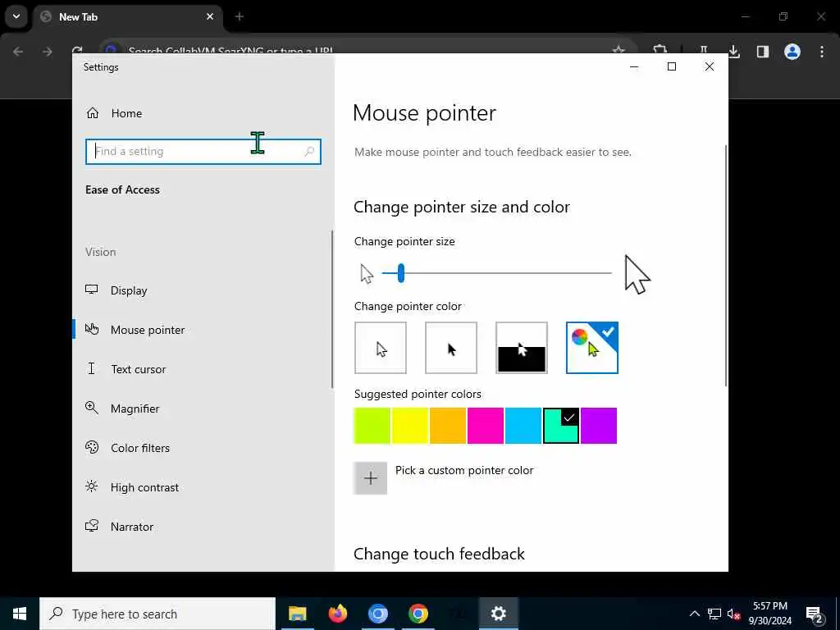Click the Mouse pointer hand icon
Viewport: 840px width, 630px height.
[x=92, y=329]
